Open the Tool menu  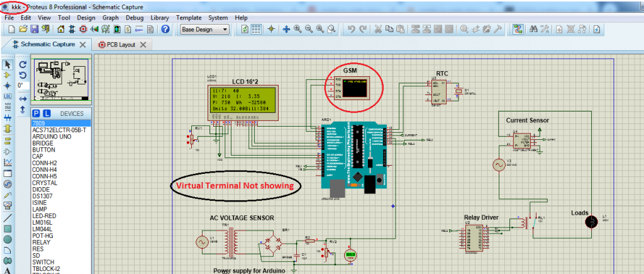pyautogui.click(x=64, y=18)
